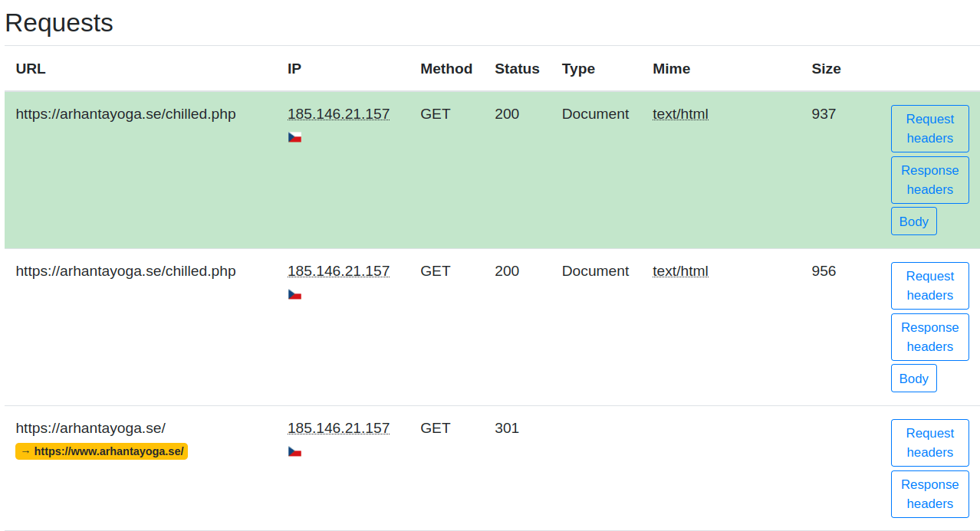Open Request headers for the highlighted chilled.php request
This screenshot has width=980, height=531.
point(929,128)
